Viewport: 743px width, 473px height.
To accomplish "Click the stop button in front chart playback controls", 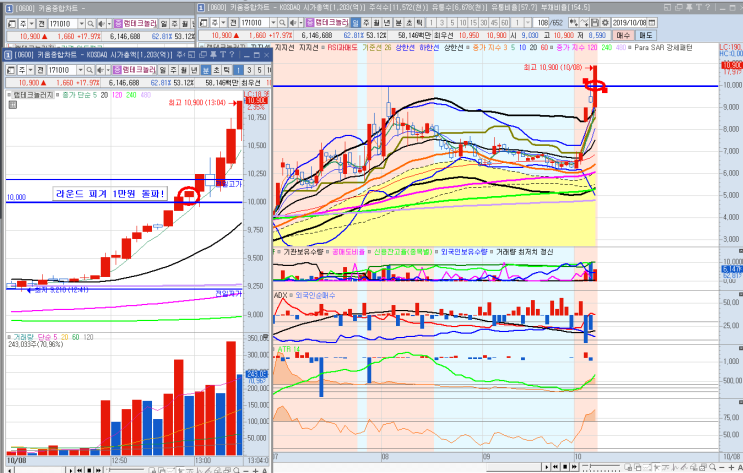I will (x=89, y=471).
